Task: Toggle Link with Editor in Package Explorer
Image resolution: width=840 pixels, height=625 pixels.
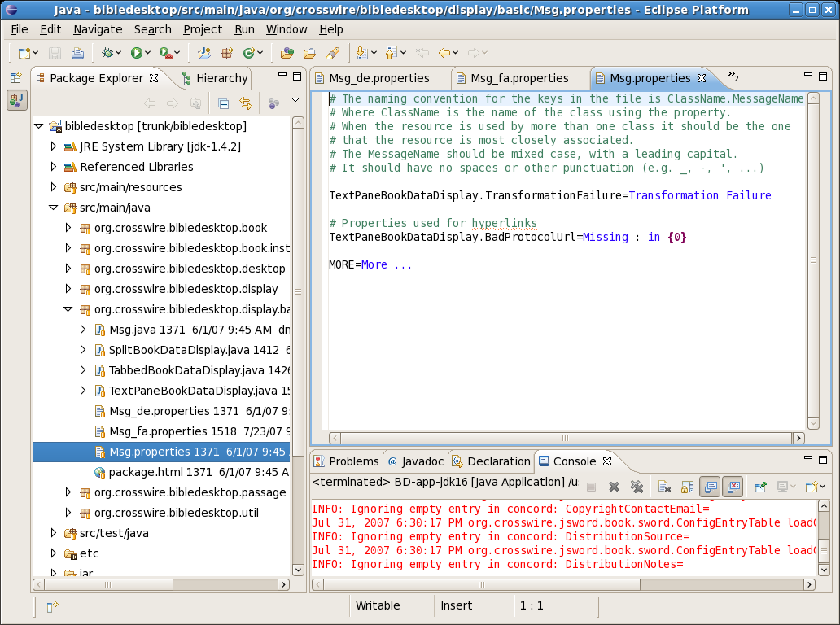Action: 245,103
